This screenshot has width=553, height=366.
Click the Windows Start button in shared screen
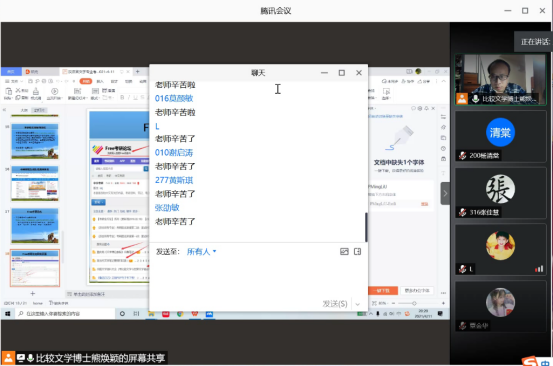[8, 313]
